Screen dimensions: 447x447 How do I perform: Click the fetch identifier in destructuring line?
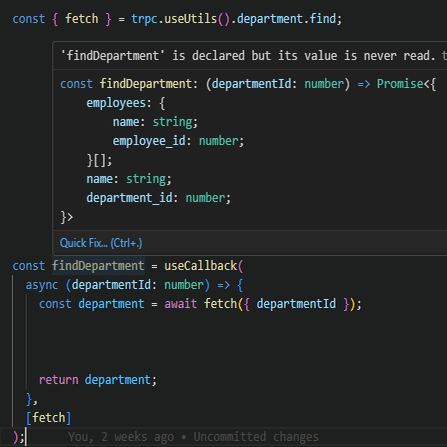coord(82,19)
